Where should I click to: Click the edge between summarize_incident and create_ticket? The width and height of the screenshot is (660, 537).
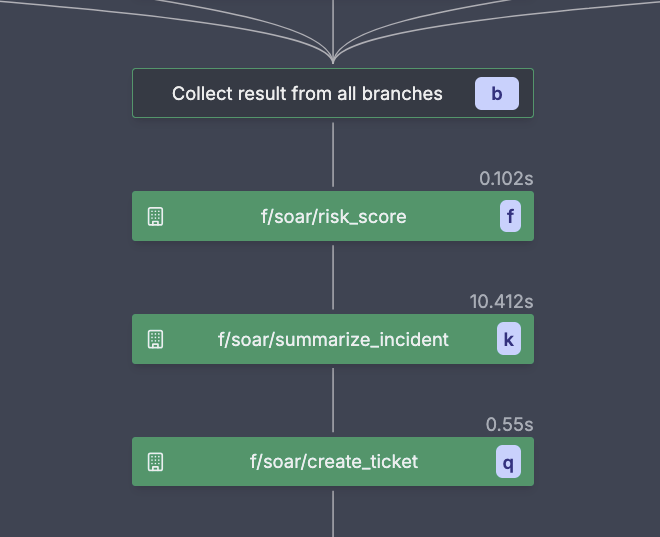[333, 400]
